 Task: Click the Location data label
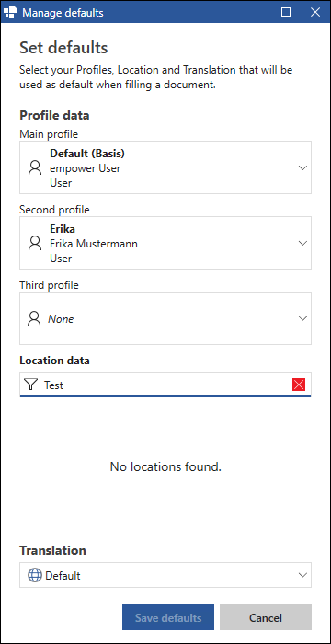pyautogui.click(x=54, y=361)
